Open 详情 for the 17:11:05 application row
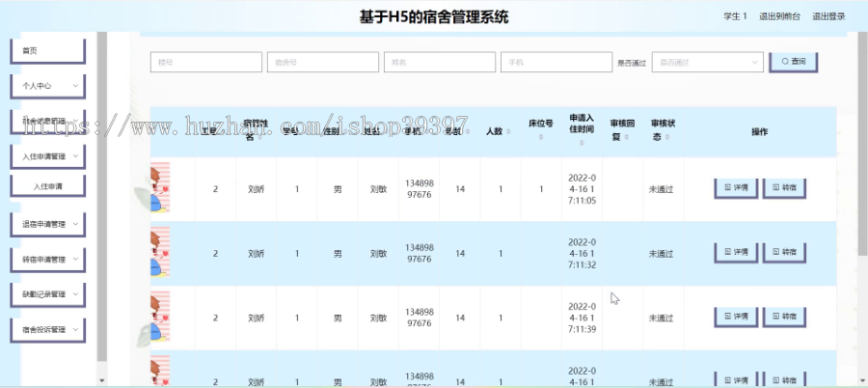This screenshot has width=868, height=388. click(x=736, y=188)
